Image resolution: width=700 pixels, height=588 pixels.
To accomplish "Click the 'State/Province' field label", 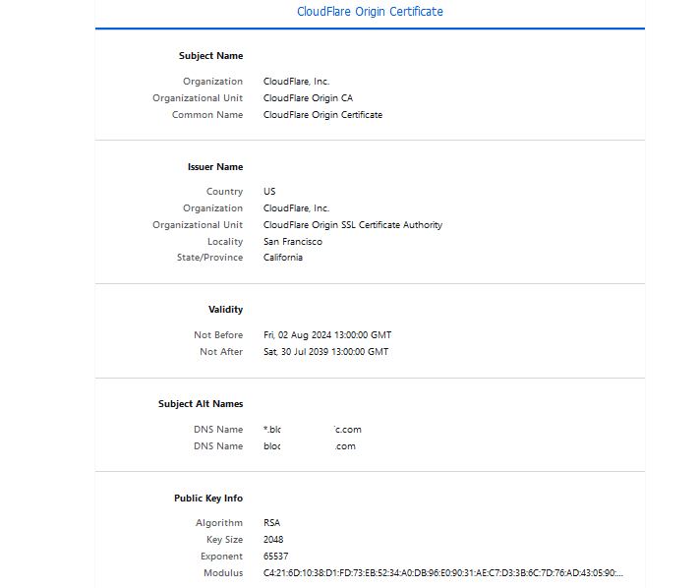I will point(209,258).
